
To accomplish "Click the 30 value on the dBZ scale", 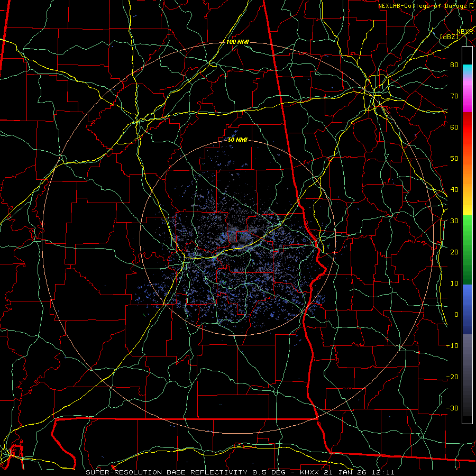I will pyautogui.click(x=454, y=221).
